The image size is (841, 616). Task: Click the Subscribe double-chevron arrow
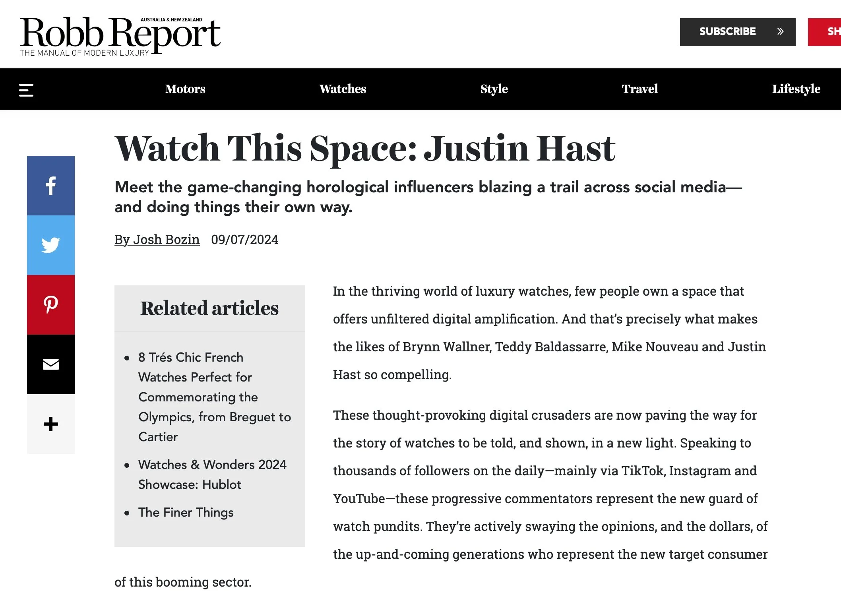(x=780, y=32)
